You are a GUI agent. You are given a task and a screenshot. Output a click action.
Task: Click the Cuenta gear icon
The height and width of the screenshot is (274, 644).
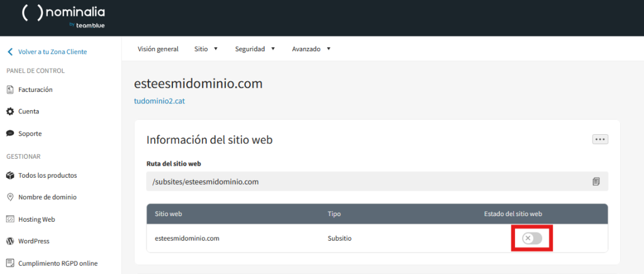pyautogui.click(x=10, y=111)
